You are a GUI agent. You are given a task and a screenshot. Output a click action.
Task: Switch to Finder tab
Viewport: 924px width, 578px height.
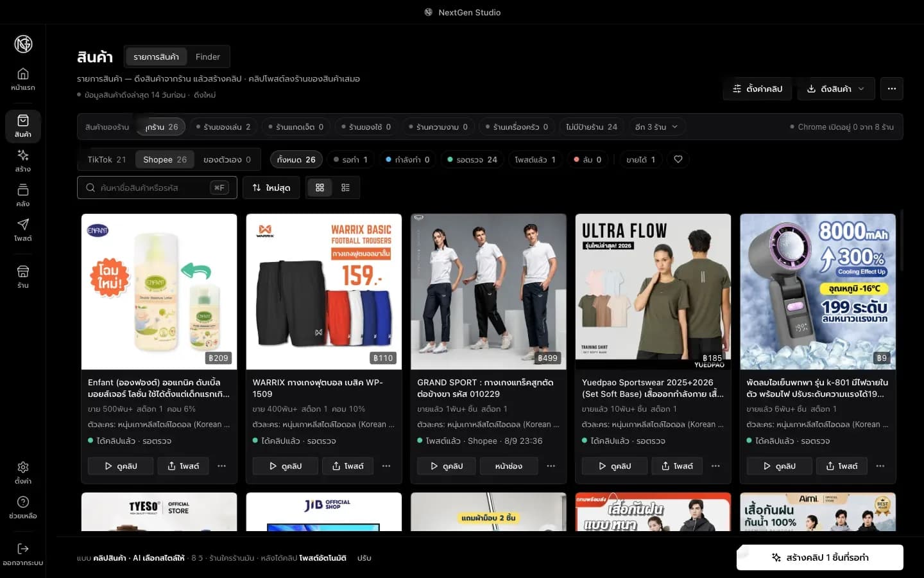pos(207,57)
